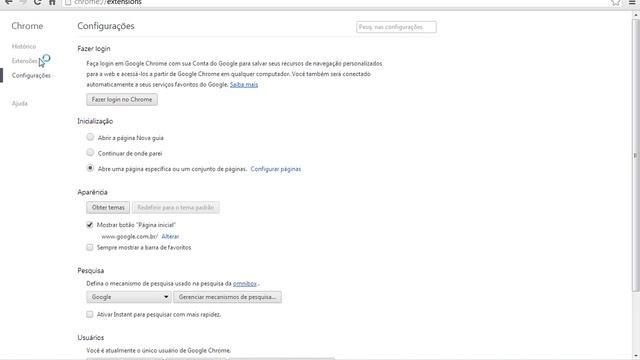Image resolution: width=640 pixels, height=360 pixels.
Task: Bookmark this page with the star icon
Action: point(616,2)
